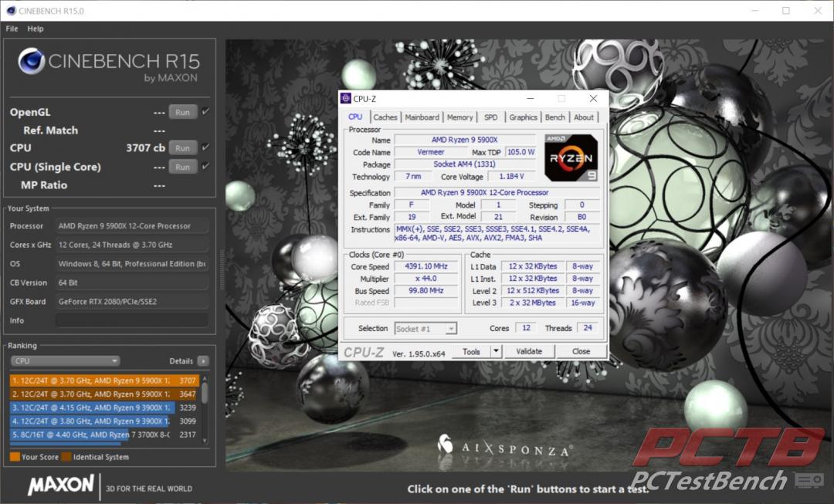Screen dimensions: 834x504
Task: Click the Level 3 cache value 2 x 32 MBytes
Action: coord(532,303)
